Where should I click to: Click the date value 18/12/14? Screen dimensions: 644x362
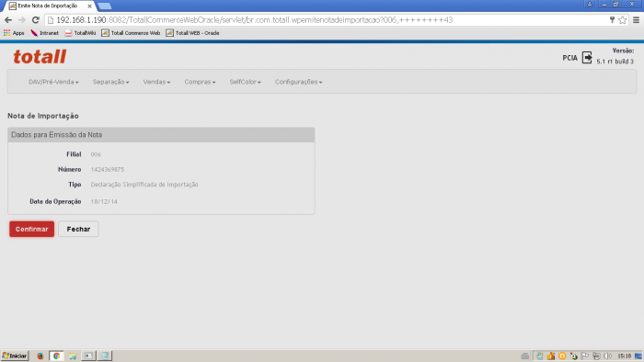(104, 202)
